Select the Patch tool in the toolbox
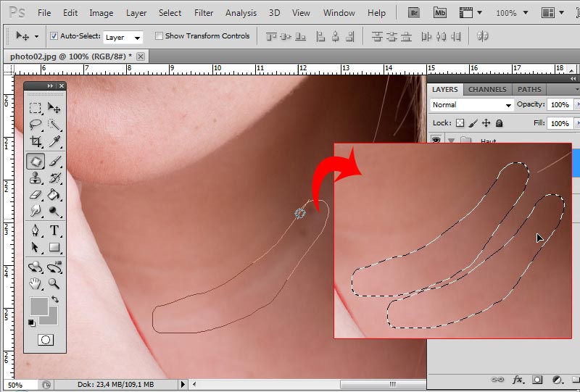This screenshot has width=580, height=392. click(35, 161)
